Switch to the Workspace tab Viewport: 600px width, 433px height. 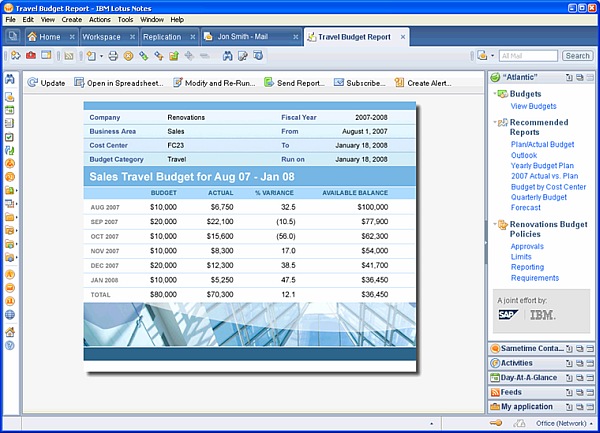click(101, 37)
